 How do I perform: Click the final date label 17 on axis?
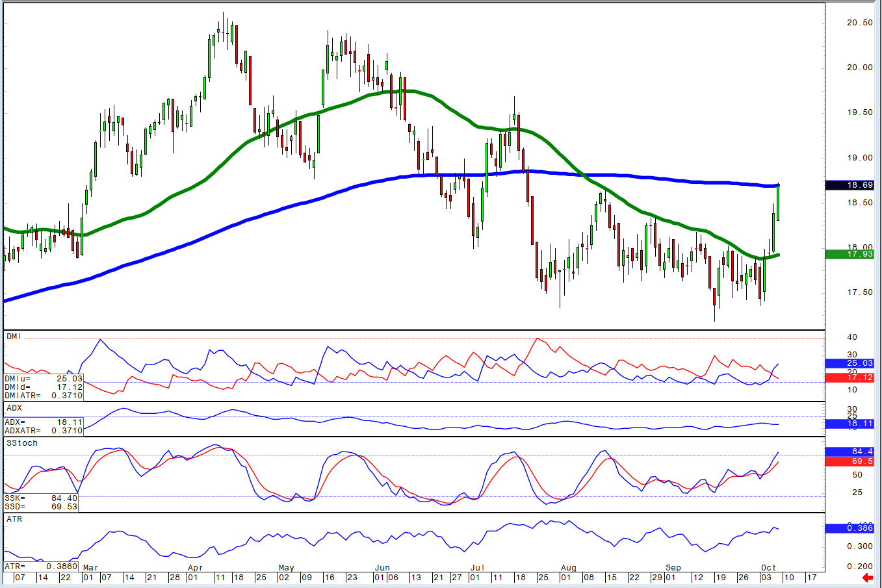811,578
